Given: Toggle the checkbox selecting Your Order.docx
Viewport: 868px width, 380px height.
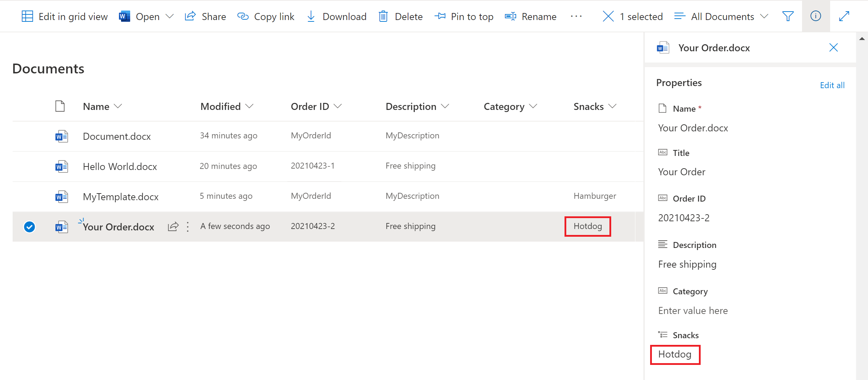Looking at the screenshot, I should point(31,226).
